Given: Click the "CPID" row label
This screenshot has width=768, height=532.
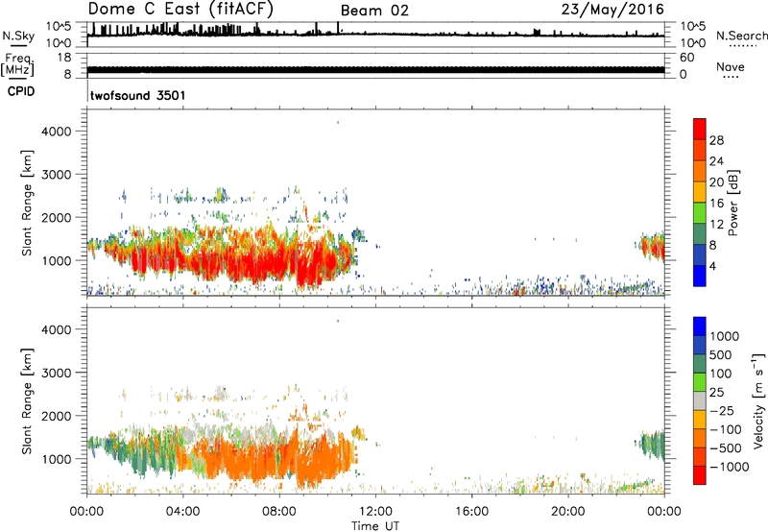Looking at the screenshot, I should coord(21,91).
